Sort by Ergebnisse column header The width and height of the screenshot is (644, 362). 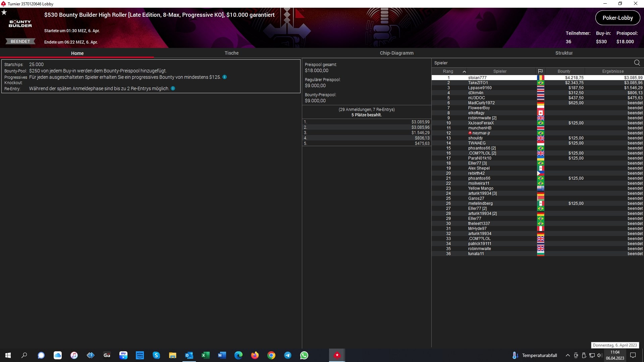pos(613,71)
